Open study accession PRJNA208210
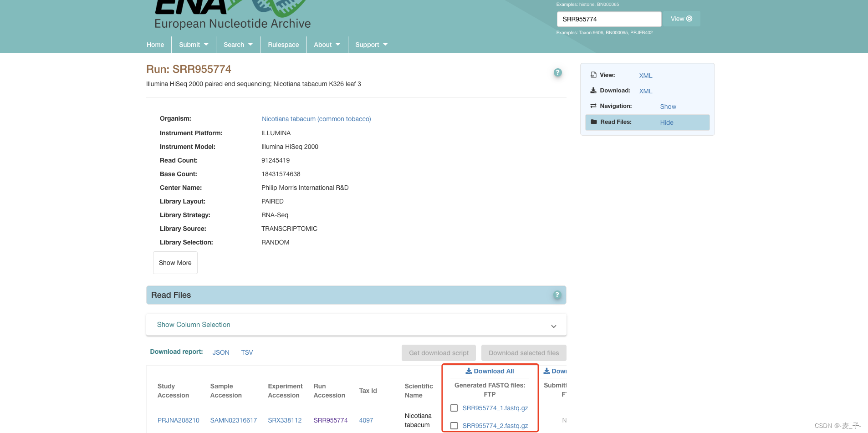The height and width of the screenshot is (433, 868). [x=179, y=420]
